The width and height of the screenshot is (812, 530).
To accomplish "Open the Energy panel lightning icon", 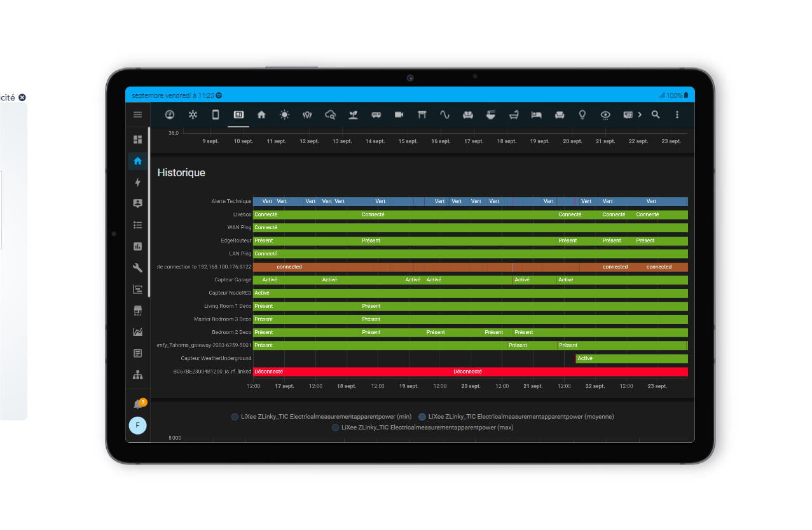I will coord(137,183).
